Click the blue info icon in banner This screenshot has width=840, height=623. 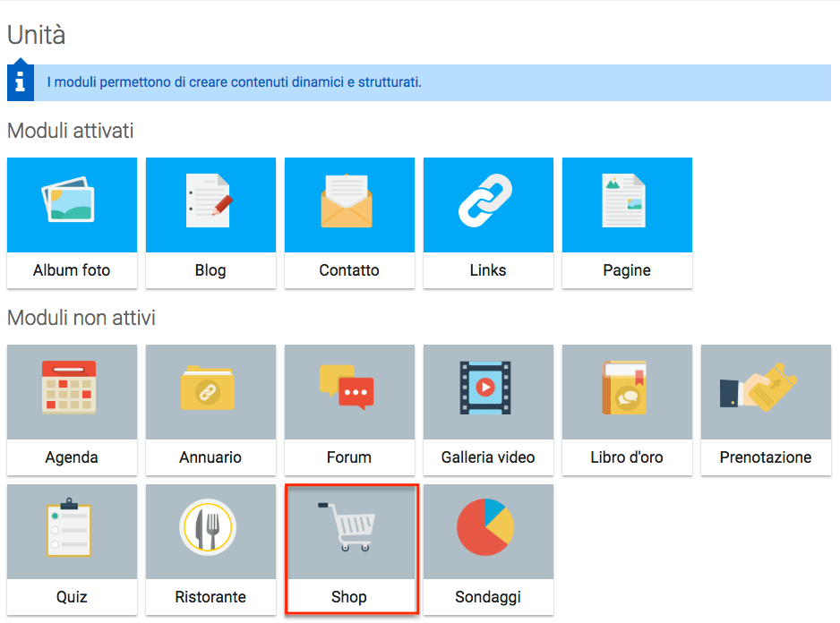pos(20,81)
